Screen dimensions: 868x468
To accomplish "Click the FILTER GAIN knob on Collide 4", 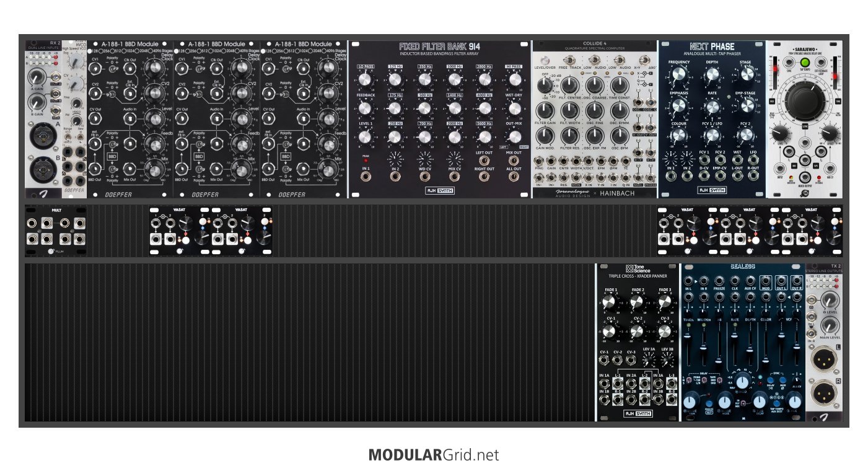I will tap(545, 110).
